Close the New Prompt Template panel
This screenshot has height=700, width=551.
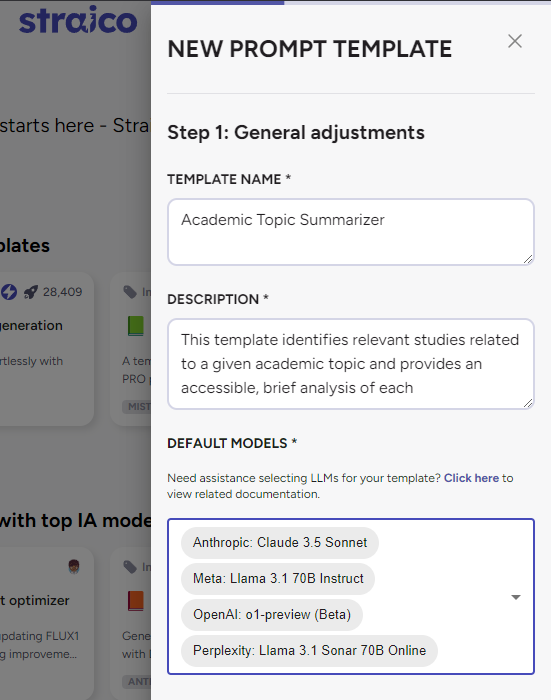[x=515, y=41]
